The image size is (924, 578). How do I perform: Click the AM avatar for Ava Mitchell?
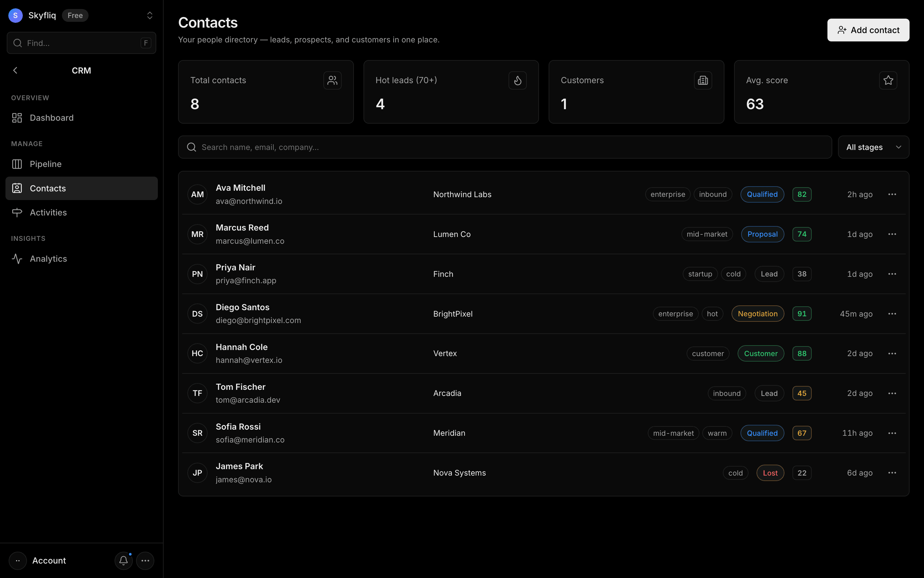[x=197, y=194]
